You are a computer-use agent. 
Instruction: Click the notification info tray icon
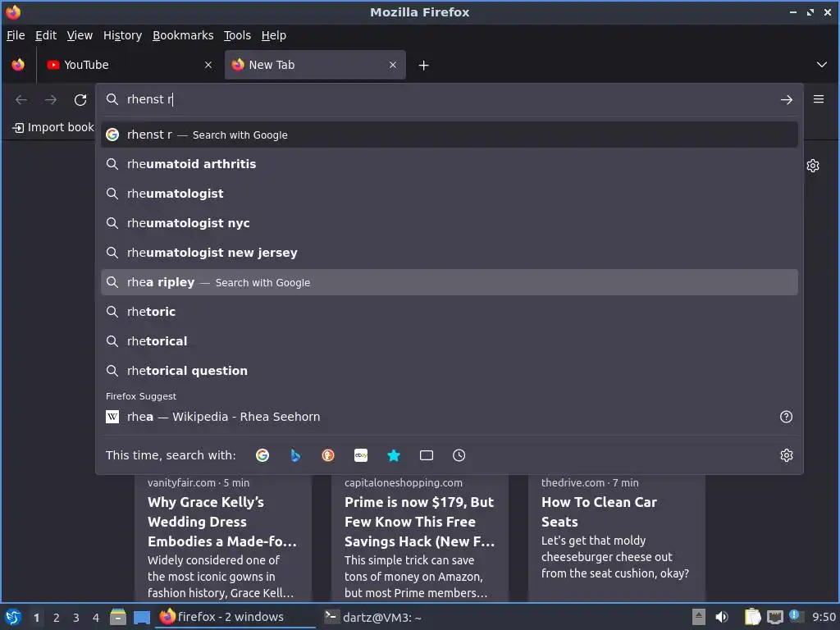coord(794,615)
